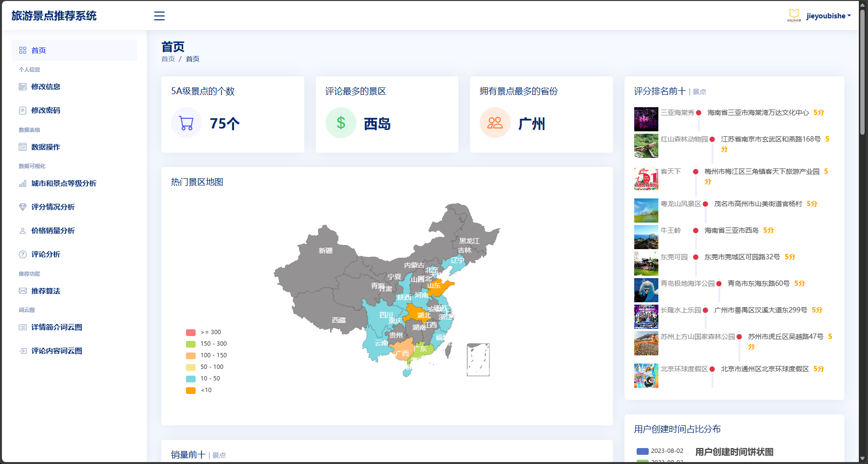Click the 牛王岭 attraction name
The width and height of the screenshot is (868, 464).
(671, 230)
